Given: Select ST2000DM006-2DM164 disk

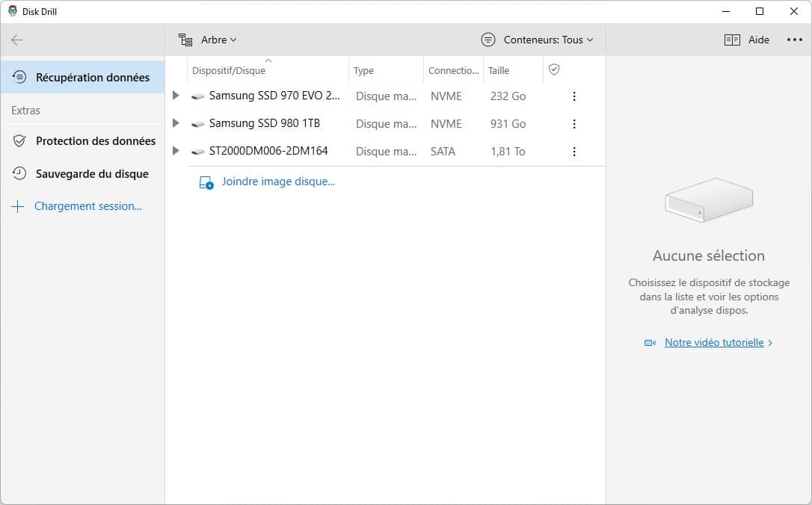Looking at the screenshot, I should 268,151.
